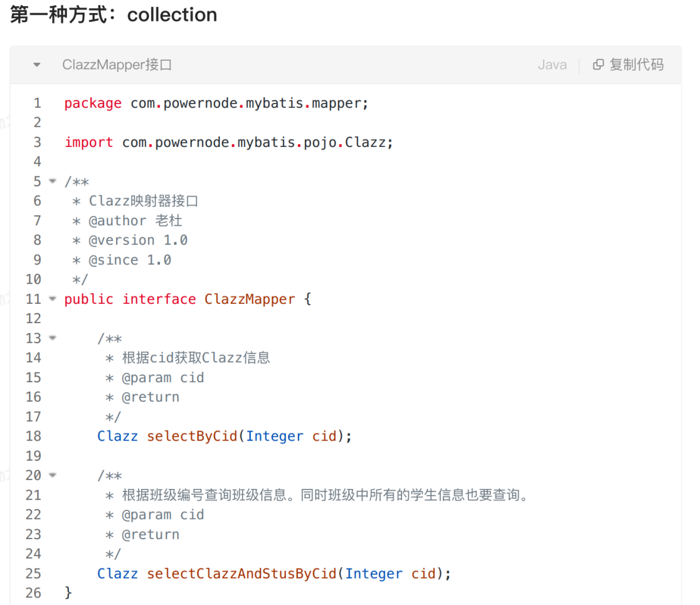The image size is (700, 605).
Task: Click the @author 老杜 comment line
Action: click(135, 221)
